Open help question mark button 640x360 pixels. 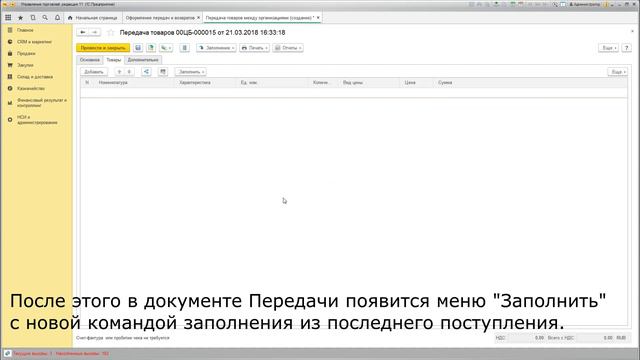click(x=627, y=48)
